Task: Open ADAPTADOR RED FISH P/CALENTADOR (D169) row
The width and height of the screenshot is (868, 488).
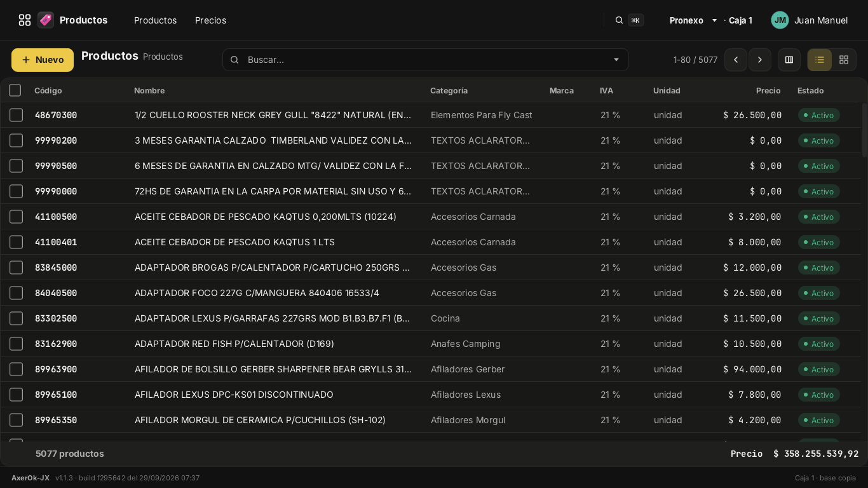Action: [x=430, y=344]
